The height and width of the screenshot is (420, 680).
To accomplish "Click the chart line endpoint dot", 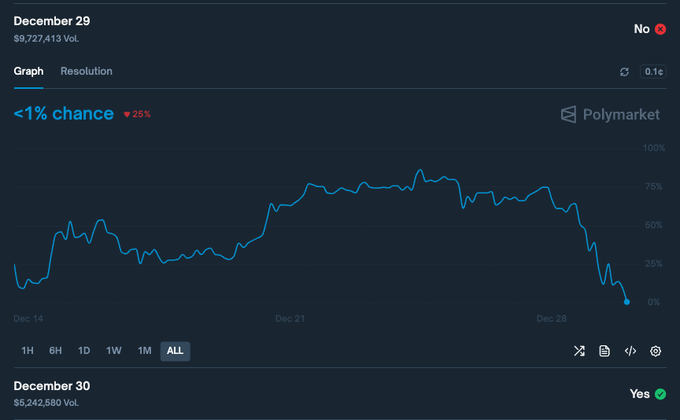I will (627, 301).
